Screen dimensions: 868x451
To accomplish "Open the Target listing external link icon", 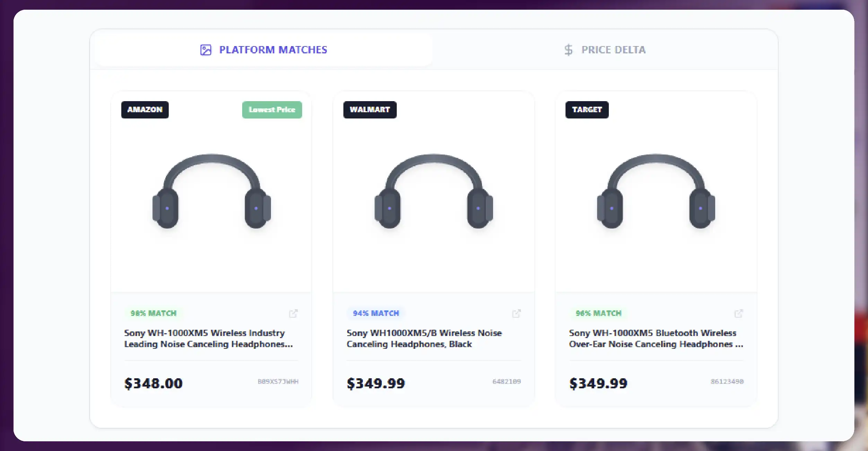I will pos(738,313).
